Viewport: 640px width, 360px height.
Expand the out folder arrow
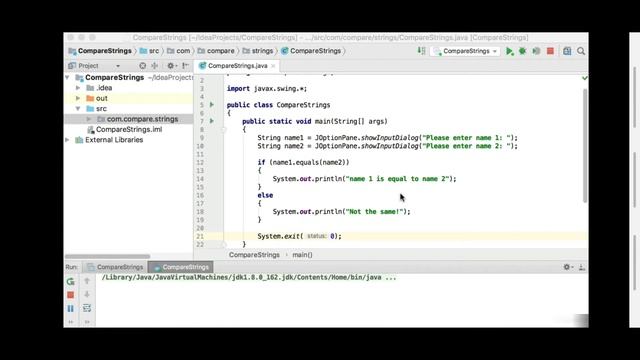pyautogui.click(x=78, y=98)
